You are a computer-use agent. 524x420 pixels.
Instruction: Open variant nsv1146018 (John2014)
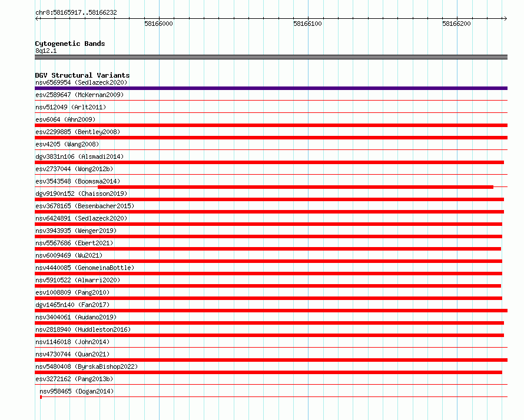coord(72,342)
